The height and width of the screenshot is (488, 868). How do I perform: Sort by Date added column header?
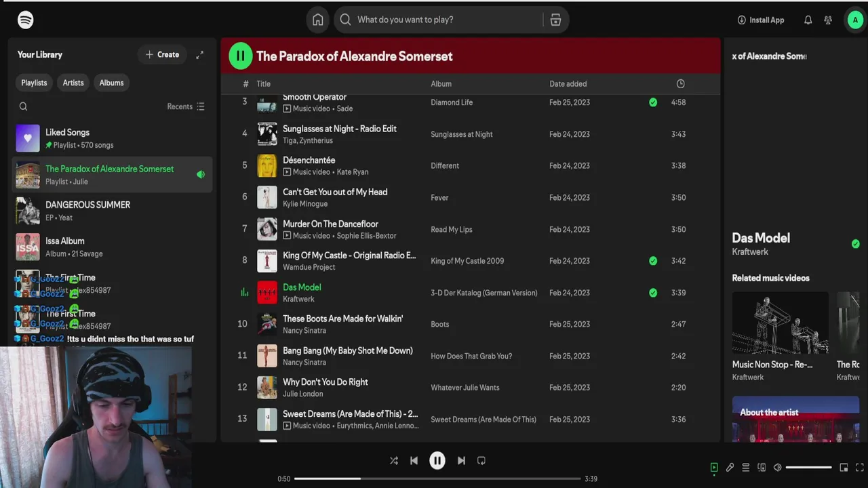[568, 84]
